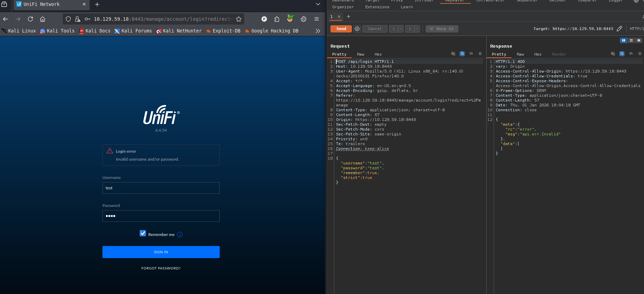
Task: Open Firefox home page
Action: coord(43,19)
